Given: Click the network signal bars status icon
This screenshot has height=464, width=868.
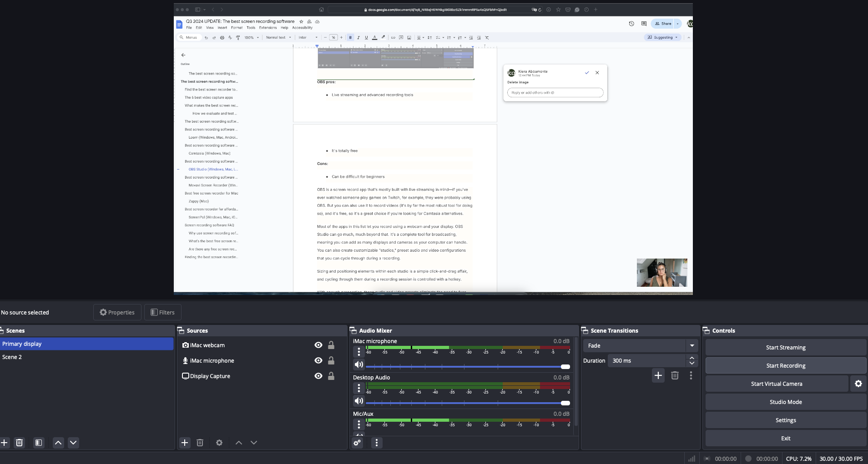Looking at the screenshot, I should [691, 459].
